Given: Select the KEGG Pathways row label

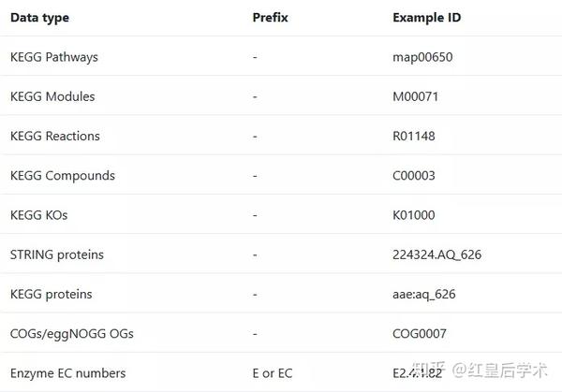Looking at the screenshot, I should click(x=54, y=57).
